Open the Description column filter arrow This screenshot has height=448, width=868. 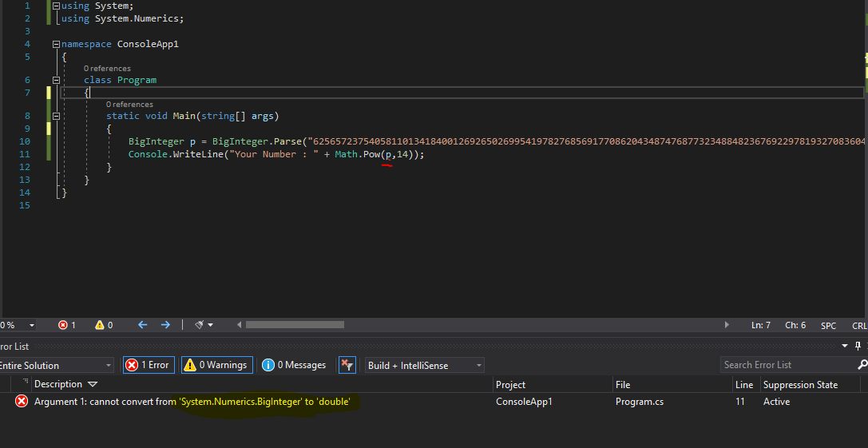coord(93,384)
